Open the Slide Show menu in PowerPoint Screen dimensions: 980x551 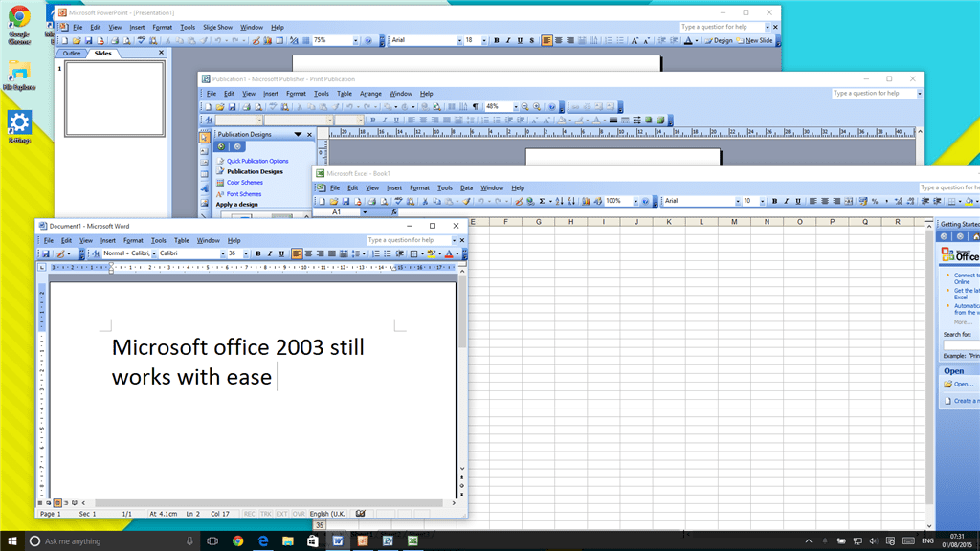pyautogui.click(x=217, y=28)
